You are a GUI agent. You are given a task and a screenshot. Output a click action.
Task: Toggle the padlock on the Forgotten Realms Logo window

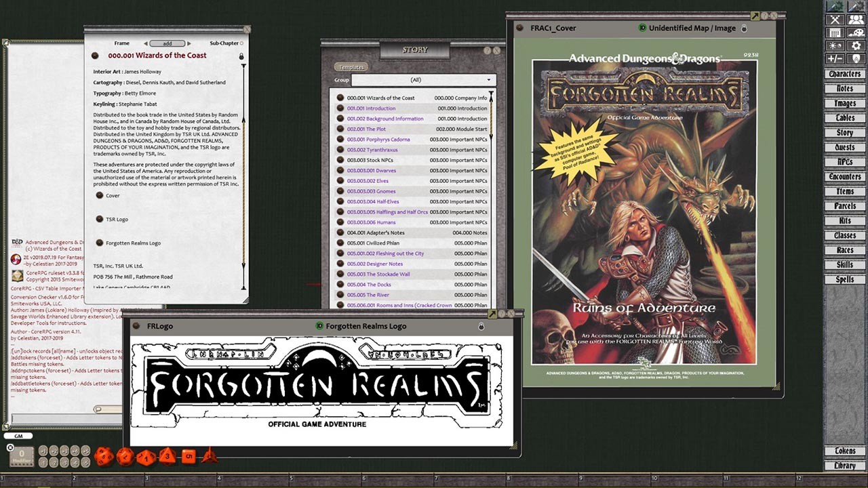481,326
